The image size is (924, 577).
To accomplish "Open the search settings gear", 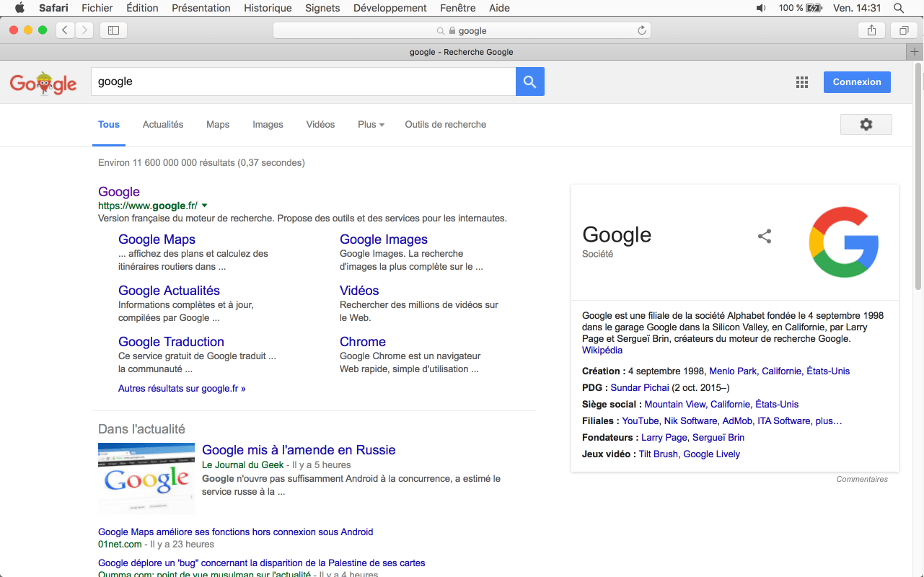I will pyautogui.click(x=866, y=124).
